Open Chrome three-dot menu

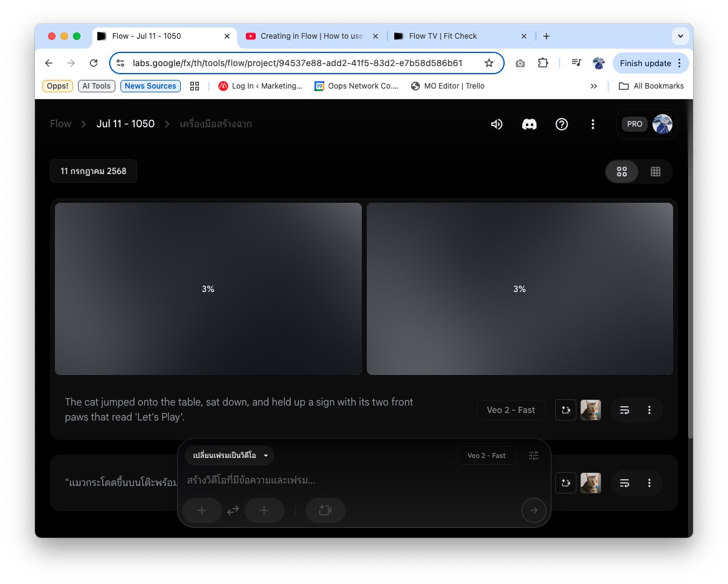[x=679, y=63]
